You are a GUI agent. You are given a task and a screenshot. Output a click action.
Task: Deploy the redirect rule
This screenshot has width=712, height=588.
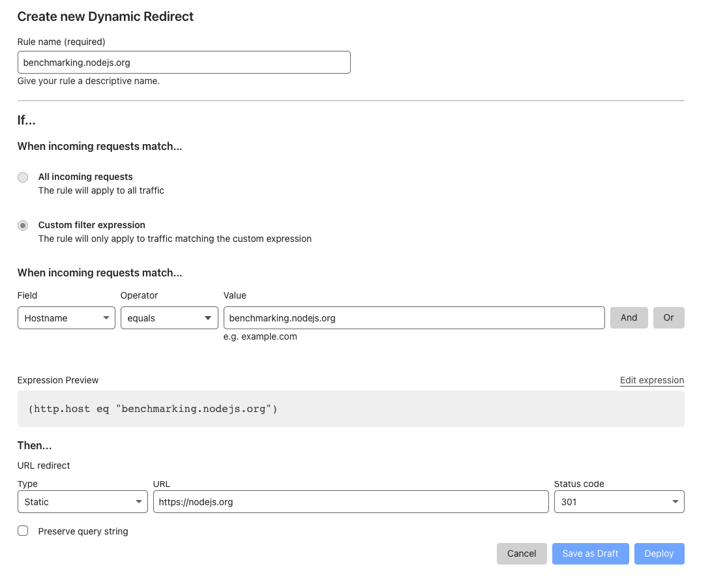pos(659,553)
